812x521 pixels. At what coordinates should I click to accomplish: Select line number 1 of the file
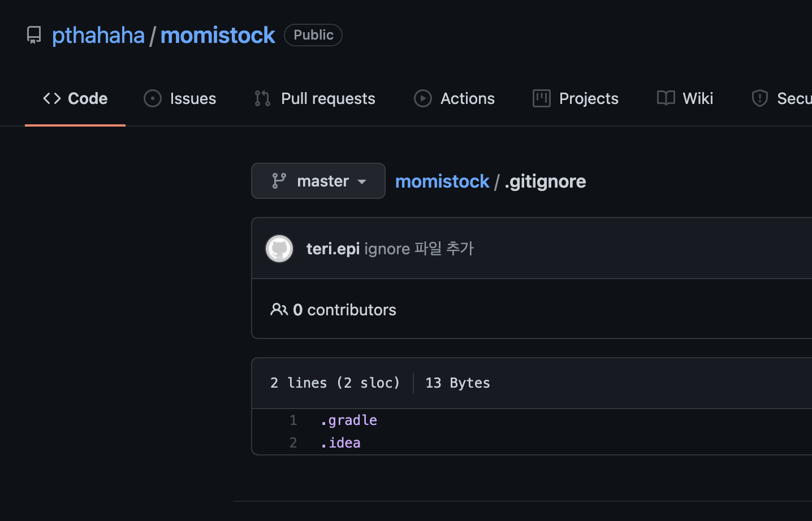tap(293, 420)
